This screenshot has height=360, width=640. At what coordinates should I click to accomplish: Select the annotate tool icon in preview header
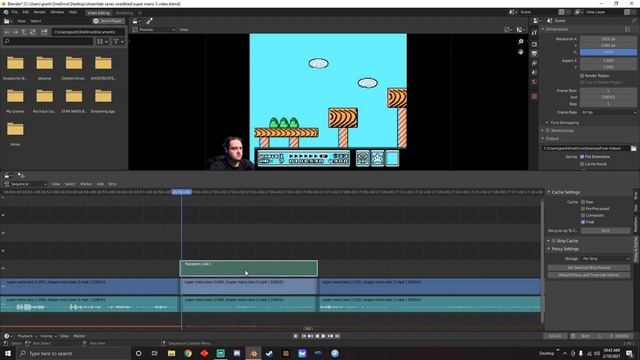[x=149, y=21]
